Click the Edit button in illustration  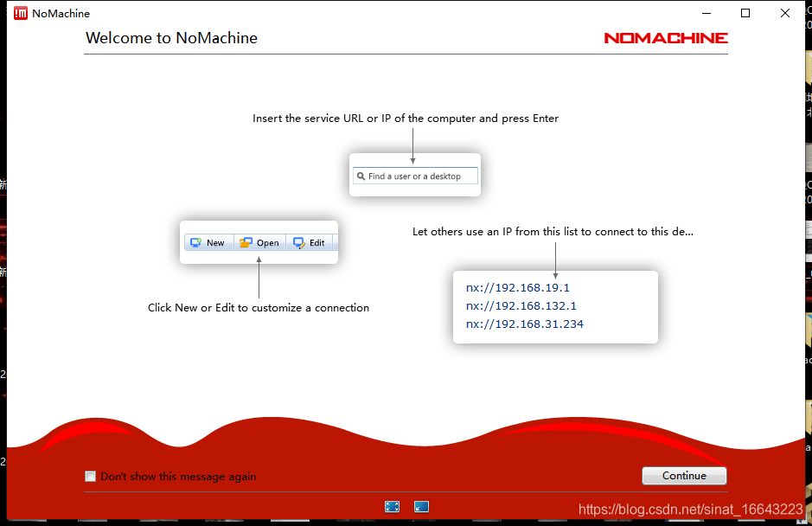tap(310, 242)
